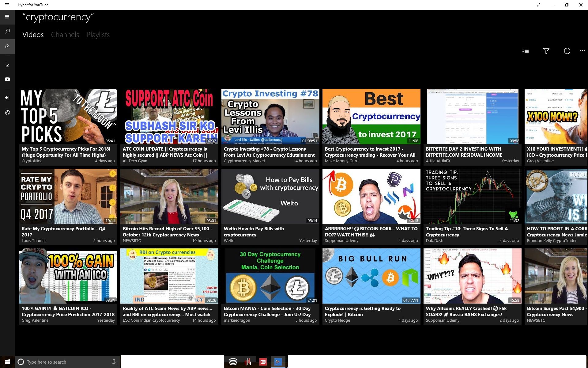The height and width of the screenshot is (368, 588).
Task: Click the markeedragon channel name
Action: click(237, 320)
